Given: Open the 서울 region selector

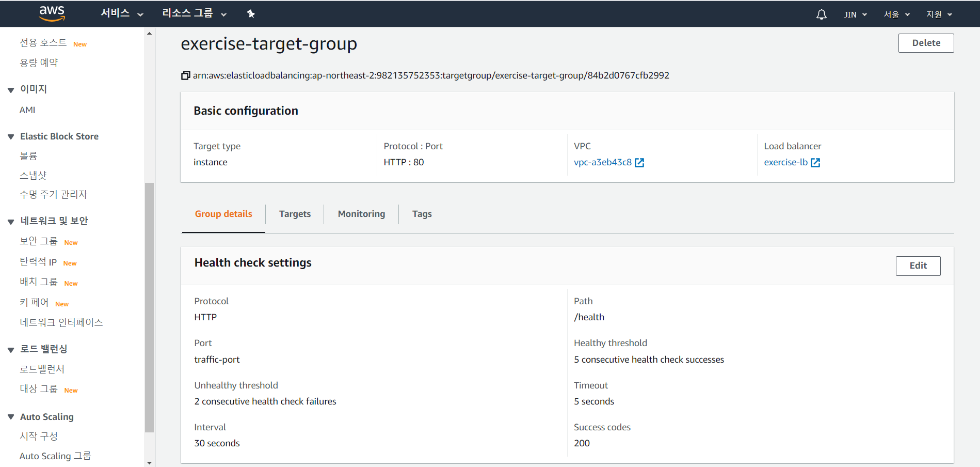Looking at the screenshot, I should tap(896, 14).
